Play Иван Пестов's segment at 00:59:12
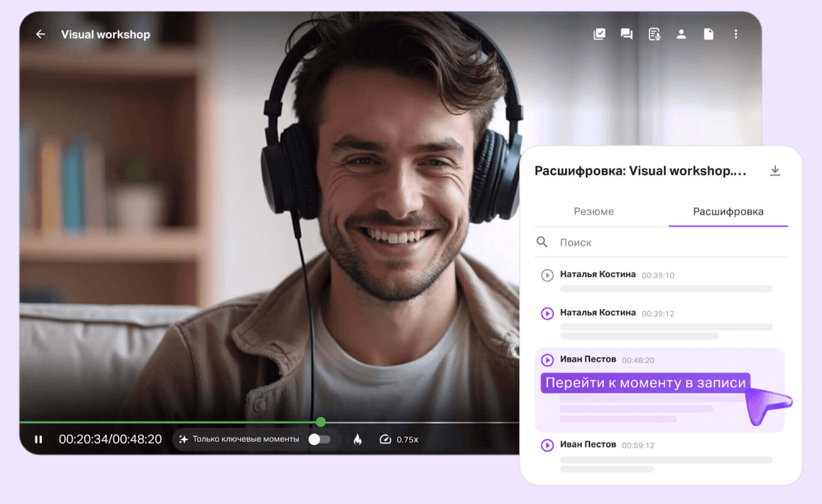 tap(547, 445)
